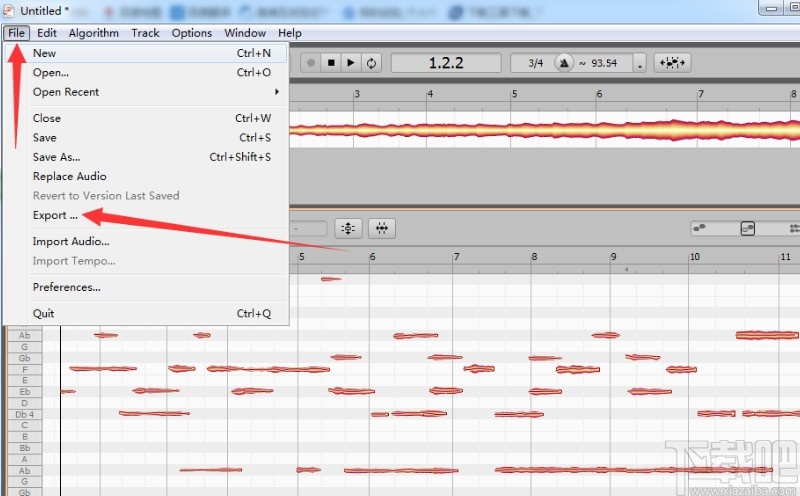Click bar 9 on the note editor ruler
This screenshot has height=496, width=800.
pos(614,256)
